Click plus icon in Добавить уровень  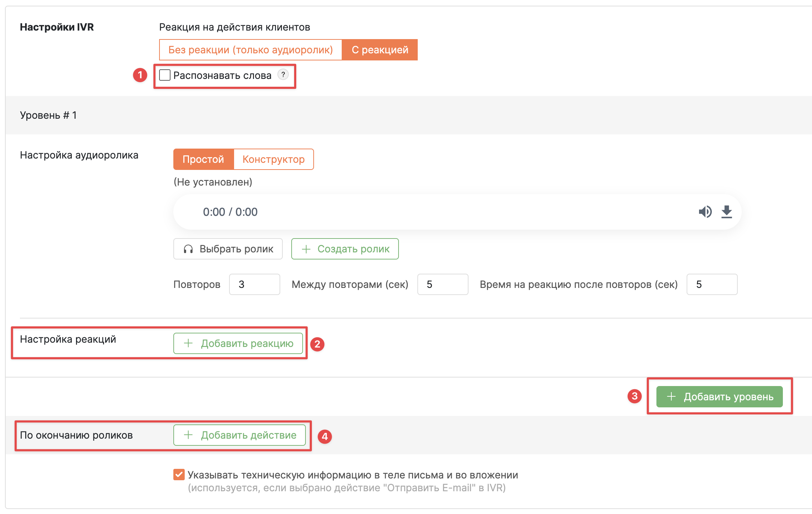click(671, 397)
